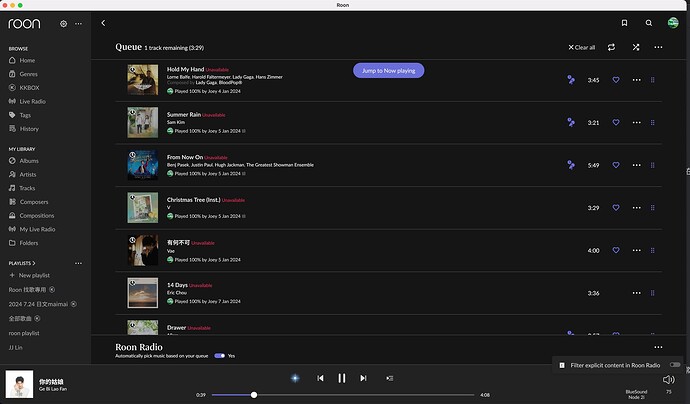Click Clear all in the queue

pyautogui.click(x=581, y=47)
